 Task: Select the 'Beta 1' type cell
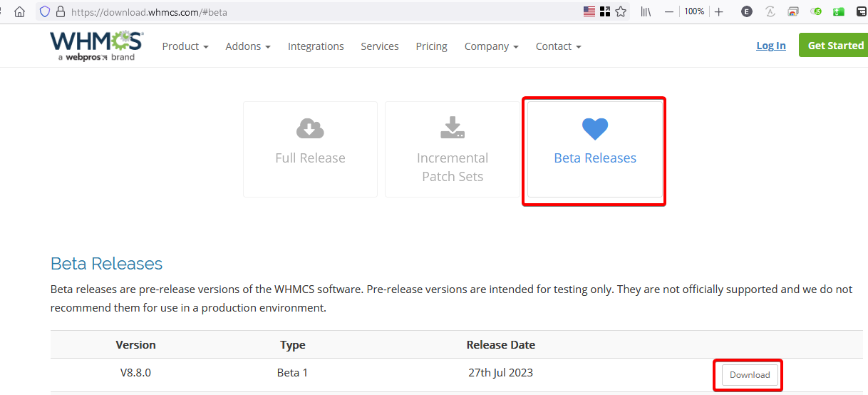point(293,373)
